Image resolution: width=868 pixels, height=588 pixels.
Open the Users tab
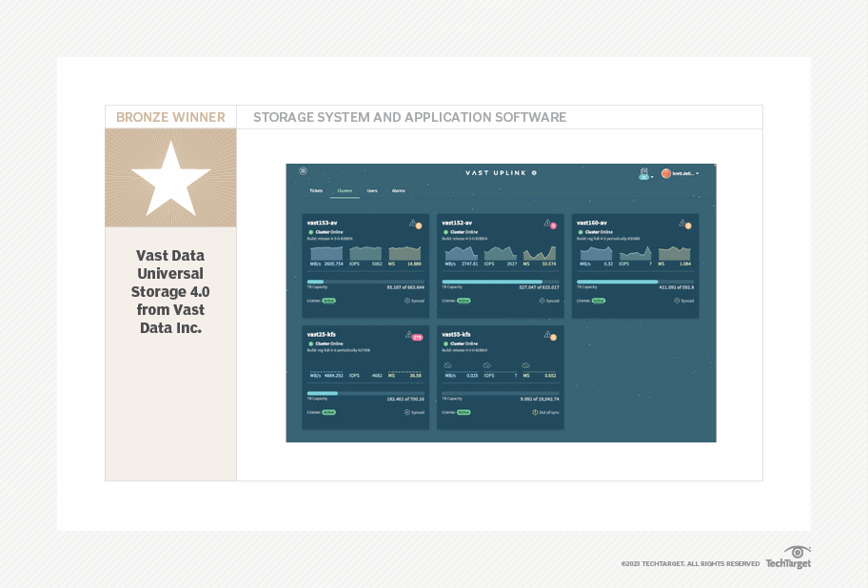pos(372,190)
